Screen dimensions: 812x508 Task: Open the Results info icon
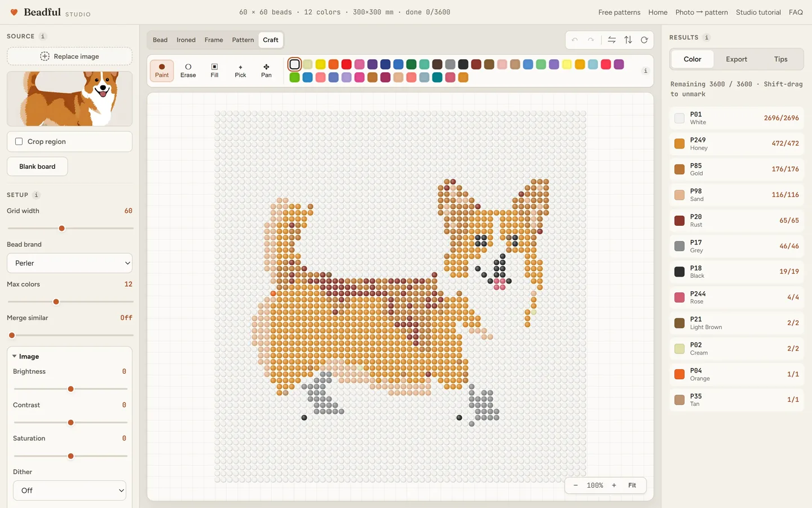(x=707, y=37)
